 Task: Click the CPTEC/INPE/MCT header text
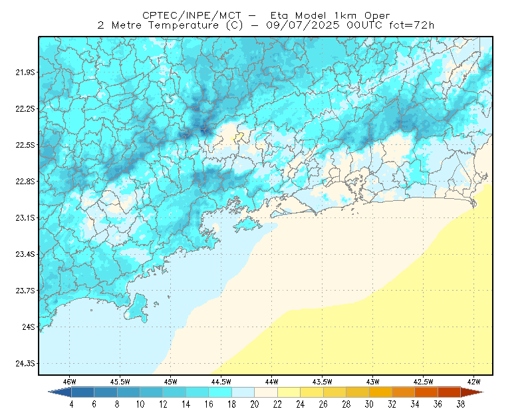(192, 15)
